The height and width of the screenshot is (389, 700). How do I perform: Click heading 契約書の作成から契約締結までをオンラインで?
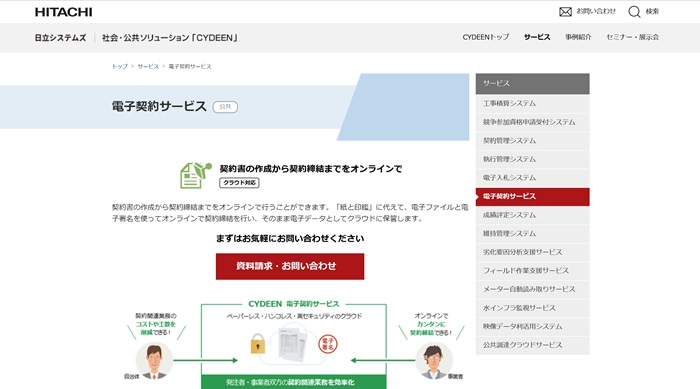coord(311,169)
